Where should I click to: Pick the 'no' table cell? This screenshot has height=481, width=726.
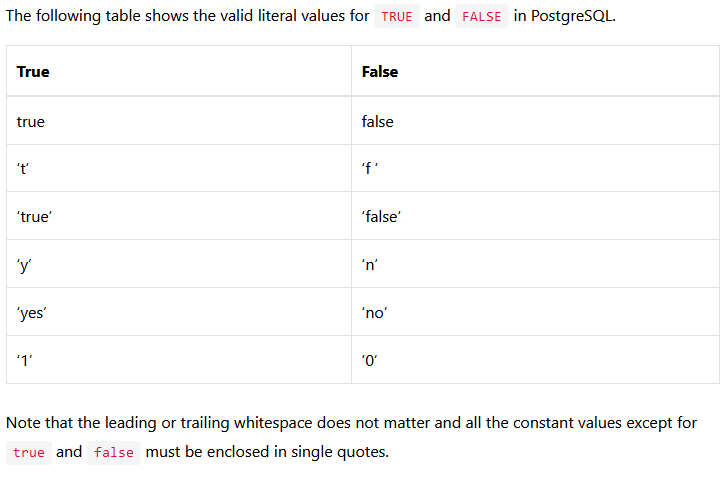[374, 313]
